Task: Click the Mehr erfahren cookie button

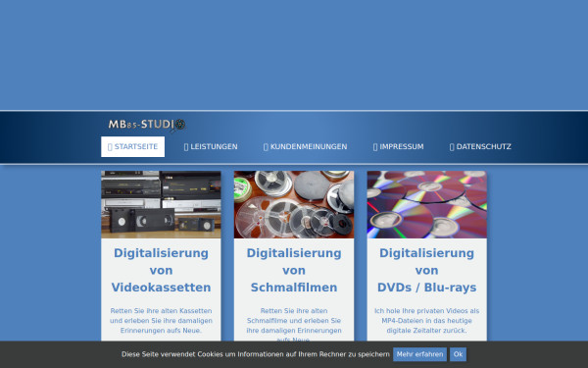Action: point(419,354)
